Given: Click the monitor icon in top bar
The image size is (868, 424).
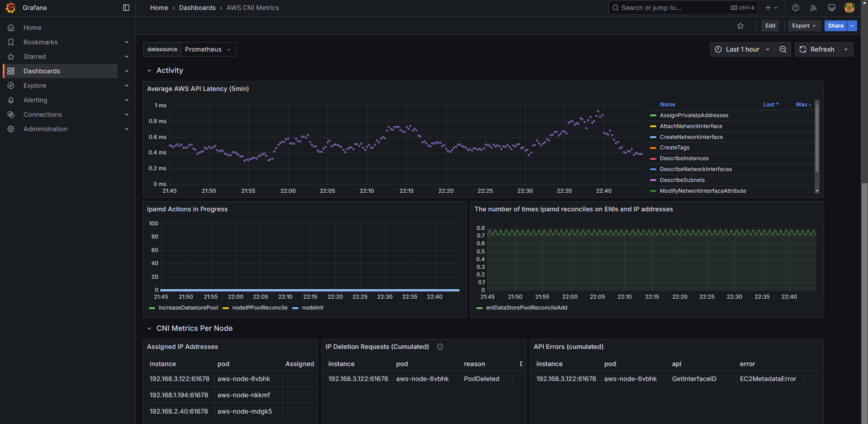Looking at the screenshot, I should (x=831, y=8).
